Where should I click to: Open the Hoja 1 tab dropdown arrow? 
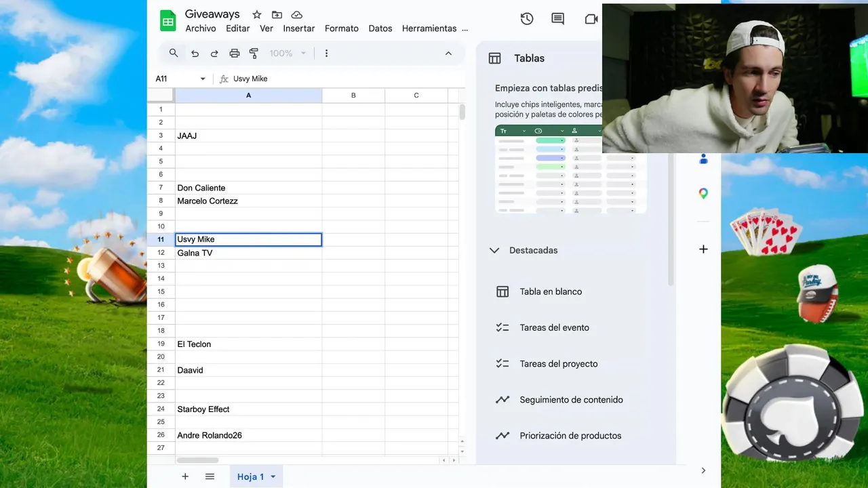tap(273, 477)
